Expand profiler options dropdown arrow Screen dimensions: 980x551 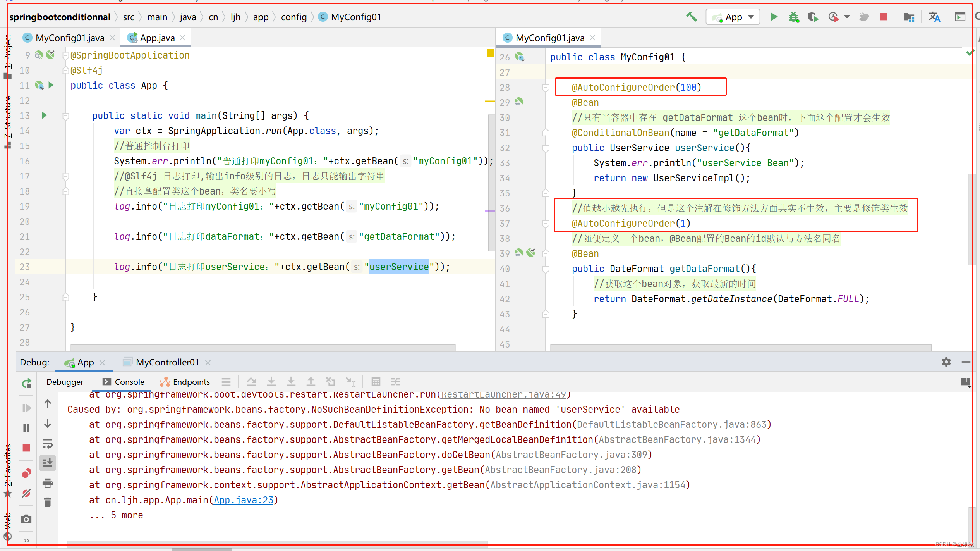[x=847, y=17]
